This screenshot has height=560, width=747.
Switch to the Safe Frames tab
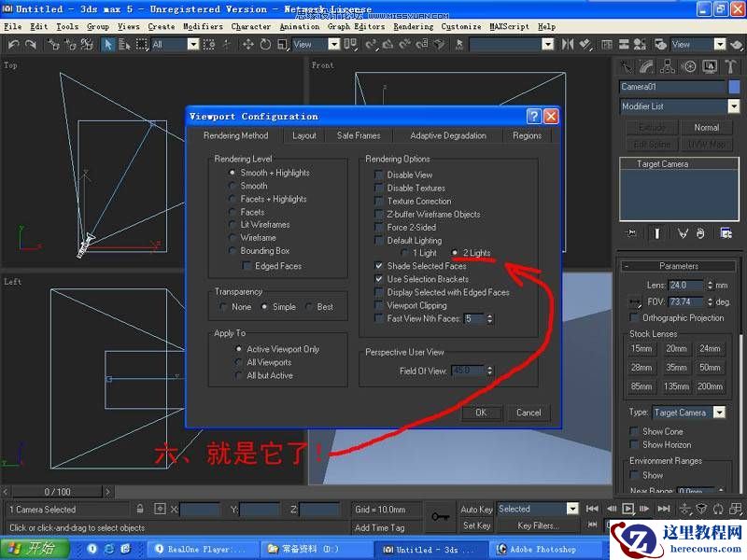click(x=359, y=135)
